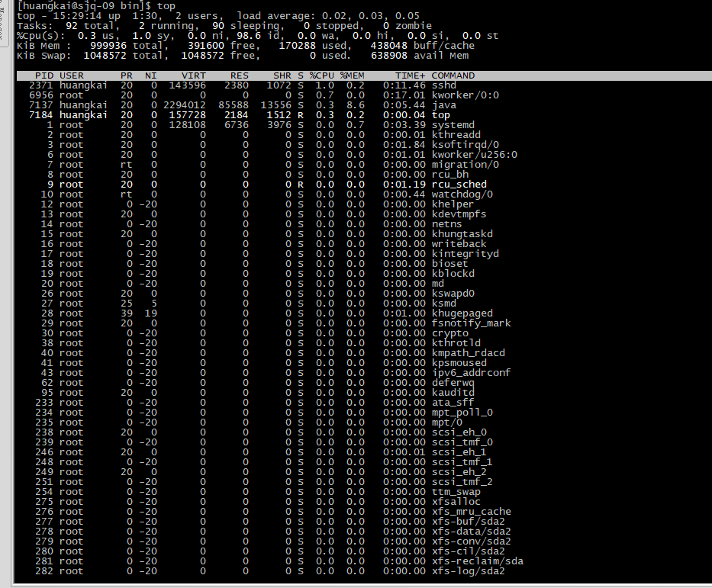Viewport: 712px width, 588px height.
Task: Select the VIRT column header
Action: tap(193, 76)
